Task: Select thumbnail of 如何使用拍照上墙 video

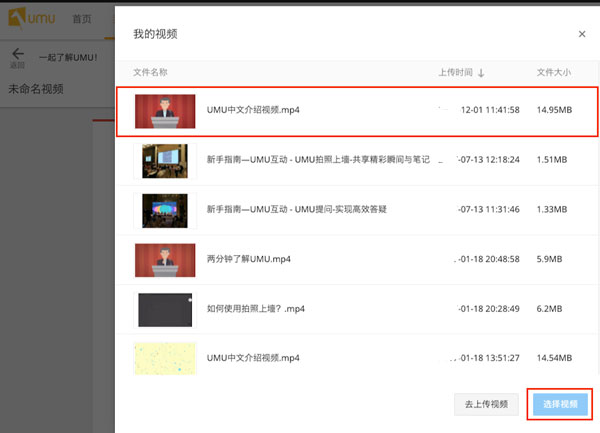Action: point(164,309)
